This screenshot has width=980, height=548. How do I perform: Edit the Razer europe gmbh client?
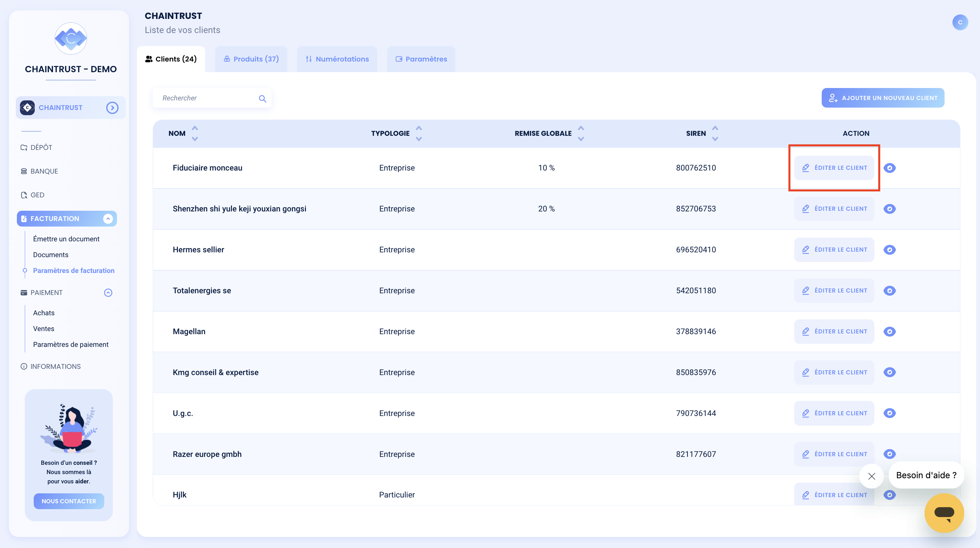[834, 454]
